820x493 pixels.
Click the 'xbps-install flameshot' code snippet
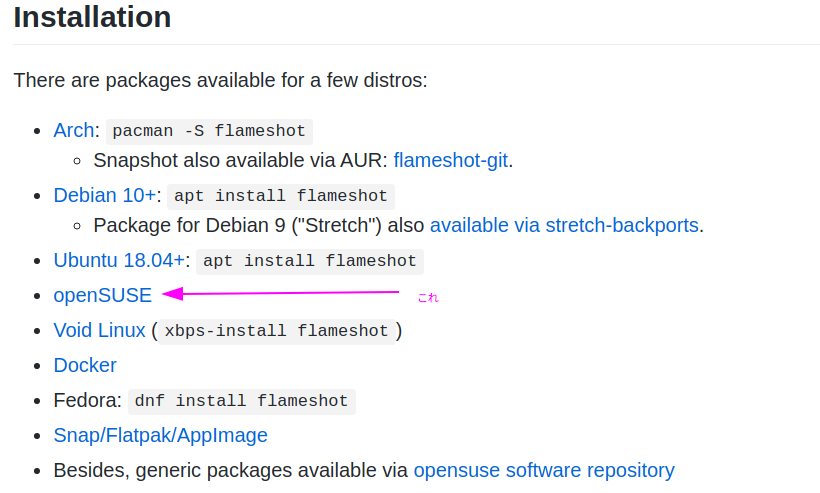[276, 331]
